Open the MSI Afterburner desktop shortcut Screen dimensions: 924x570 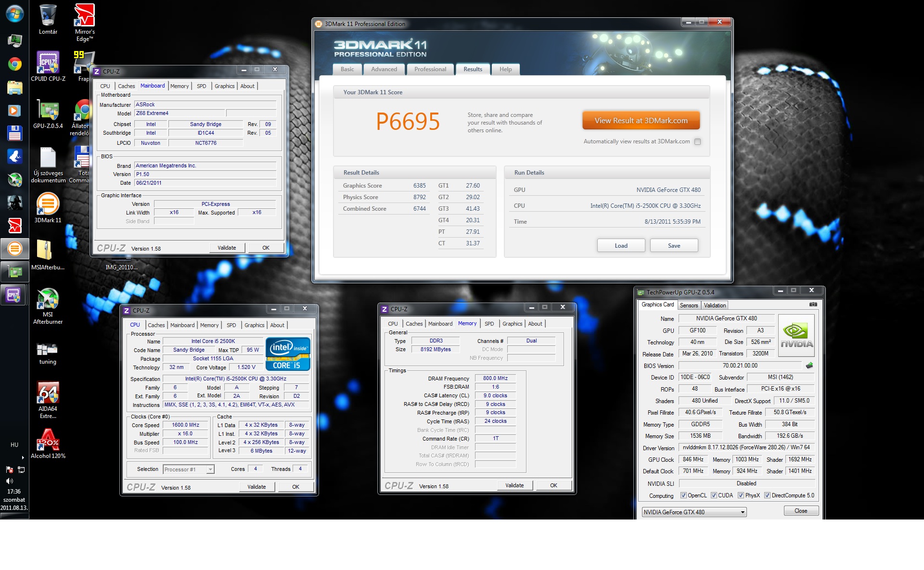[48, 301]
